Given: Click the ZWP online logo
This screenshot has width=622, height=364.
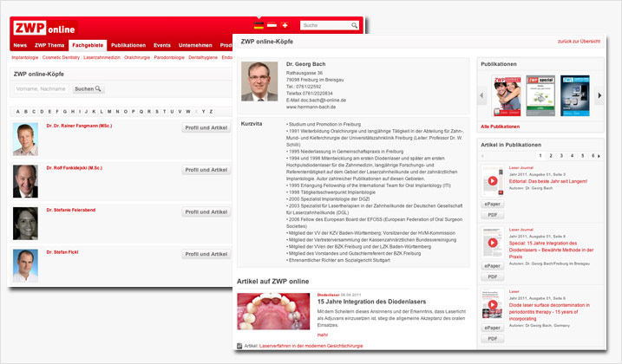Looking at the screenshot, I should [x=45, y=28].
